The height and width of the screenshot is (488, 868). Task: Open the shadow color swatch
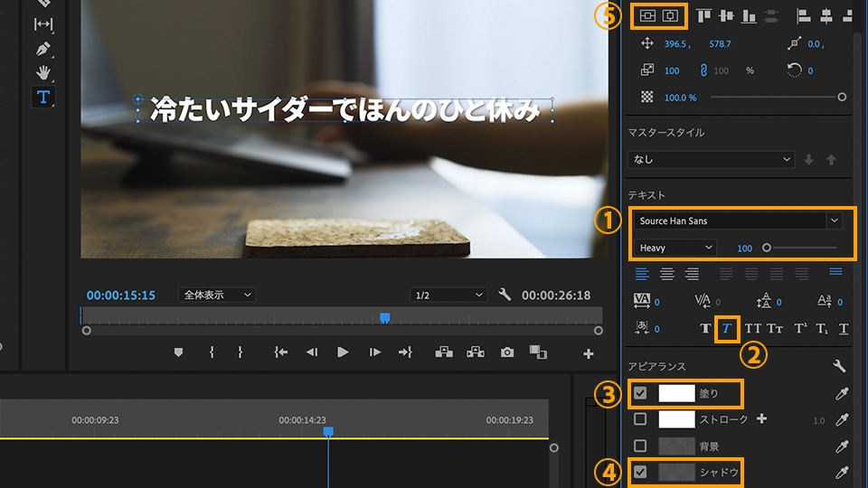coord(676,472)
